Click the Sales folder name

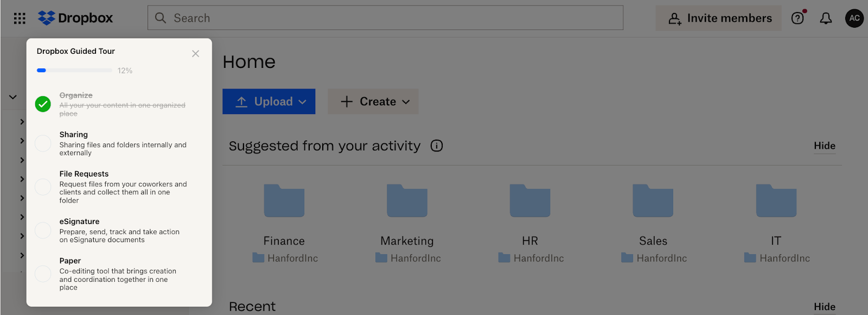(x=653, y=241)
